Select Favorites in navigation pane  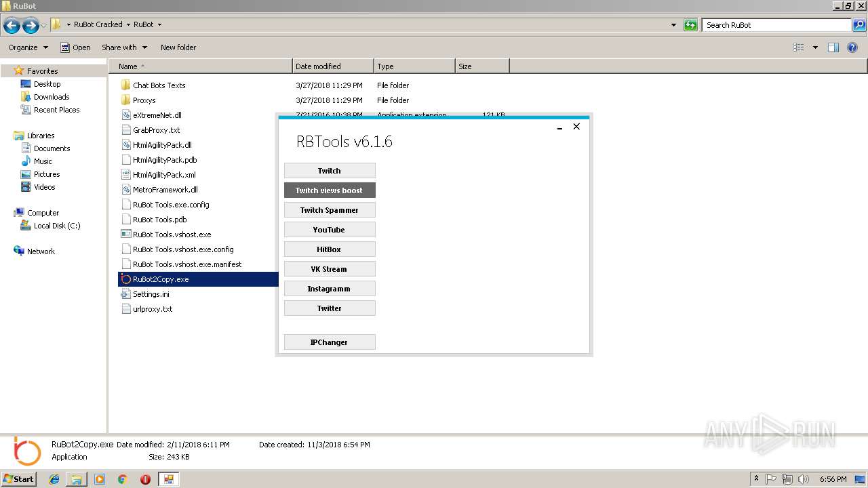(42, 71)
